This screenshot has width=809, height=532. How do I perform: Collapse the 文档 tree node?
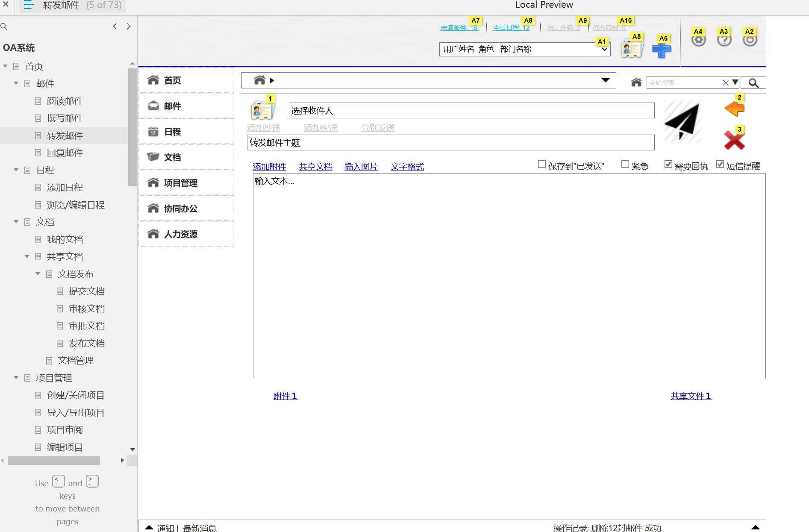coord(16,222)
